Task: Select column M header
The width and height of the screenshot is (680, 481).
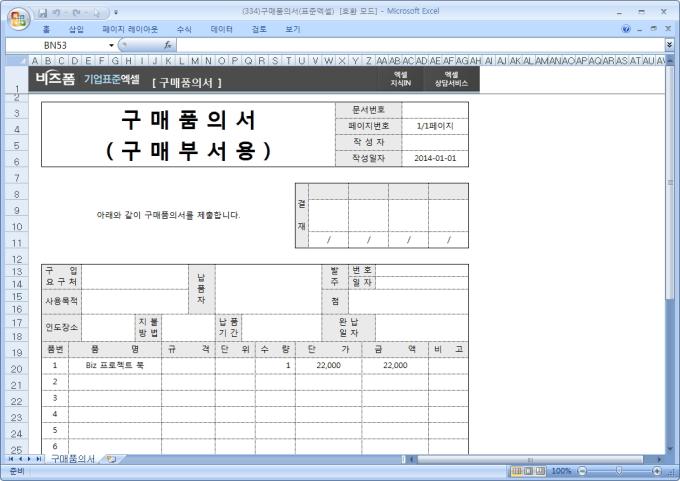Action: [x=195, y=61]
